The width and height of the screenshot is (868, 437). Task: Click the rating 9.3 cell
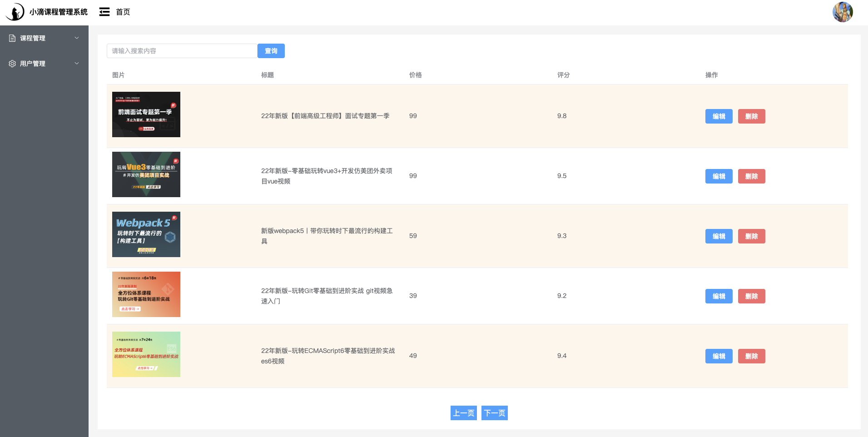(562, 236)
